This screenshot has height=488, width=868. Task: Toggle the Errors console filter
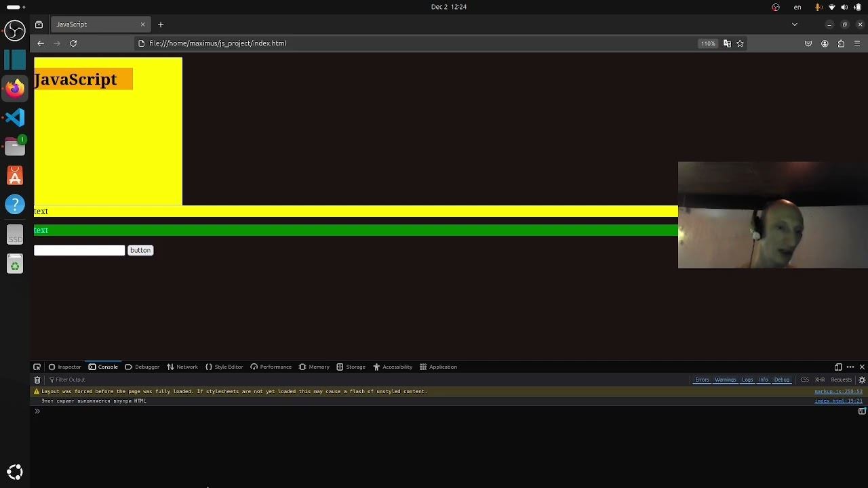click(702, 380)
